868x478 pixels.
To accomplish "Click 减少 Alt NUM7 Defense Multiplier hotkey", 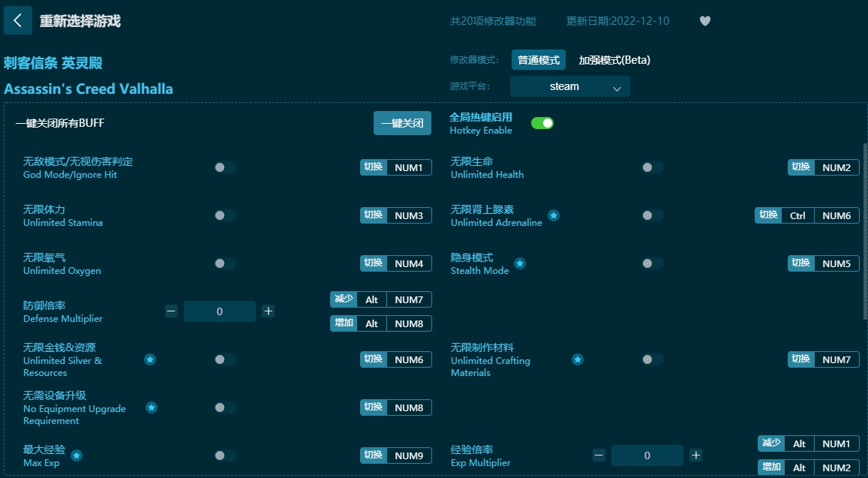I will [381, 299].
